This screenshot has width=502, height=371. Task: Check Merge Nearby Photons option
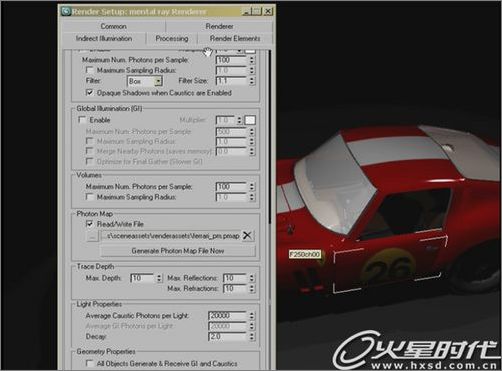(89, 151)
